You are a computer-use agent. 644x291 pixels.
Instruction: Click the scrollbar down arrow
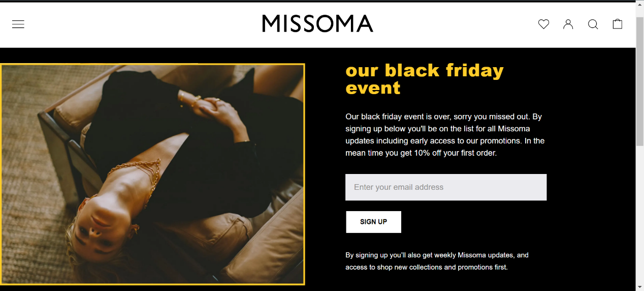640,287
